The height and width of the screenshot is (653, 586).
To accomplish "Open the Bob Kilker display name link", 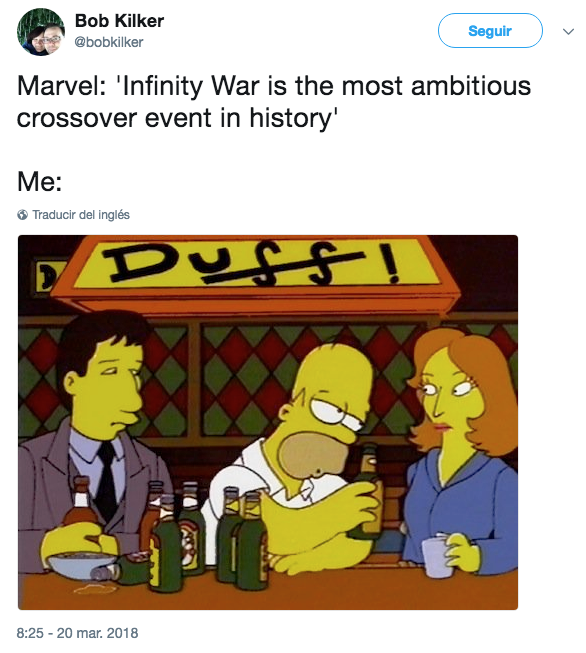I will pos(119,21).
